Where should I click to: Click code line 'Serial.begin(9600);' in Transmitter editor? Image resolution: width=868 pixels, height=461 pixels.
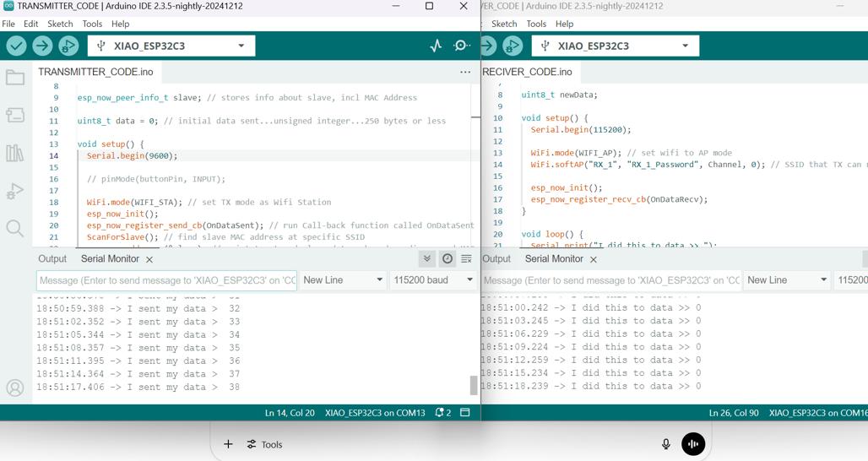pos(132,156)
